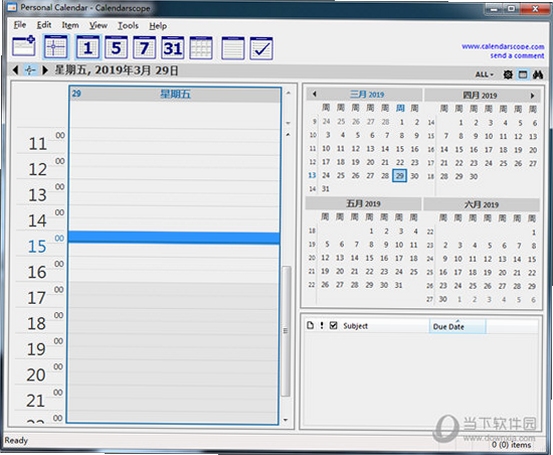
Task: Open the 31 month view icon
Action: (173, 47)
